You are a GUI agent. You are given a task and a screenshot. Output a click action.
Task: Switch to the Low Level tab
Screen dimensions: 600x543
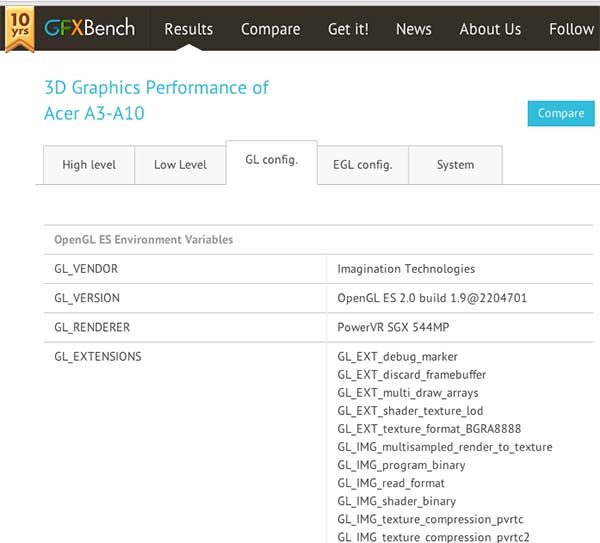180,165
